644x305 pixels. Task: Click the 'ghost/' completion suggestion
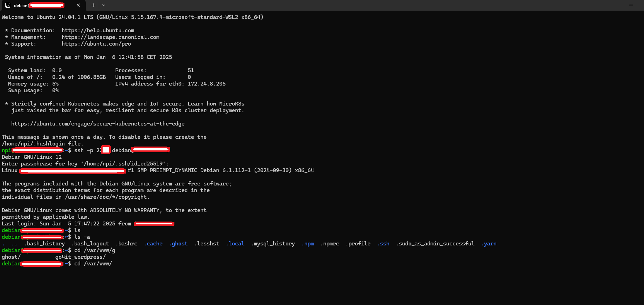tap(11, 257)
